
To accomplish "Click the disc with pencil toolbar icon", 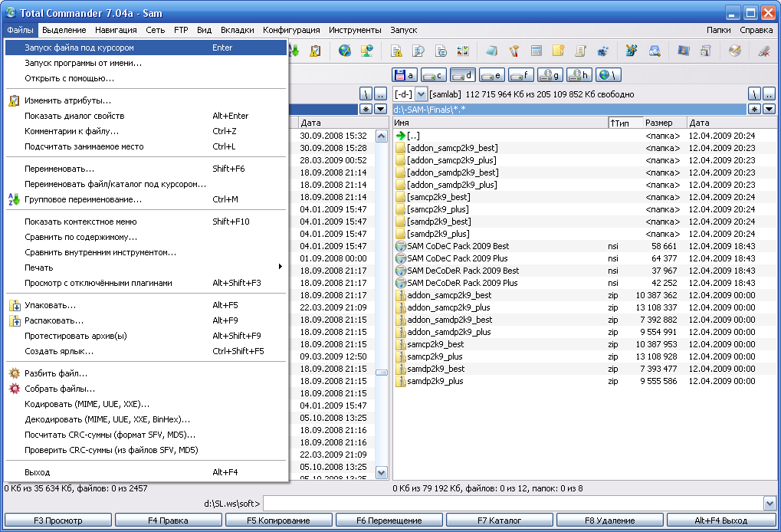I will click(735, 51).
